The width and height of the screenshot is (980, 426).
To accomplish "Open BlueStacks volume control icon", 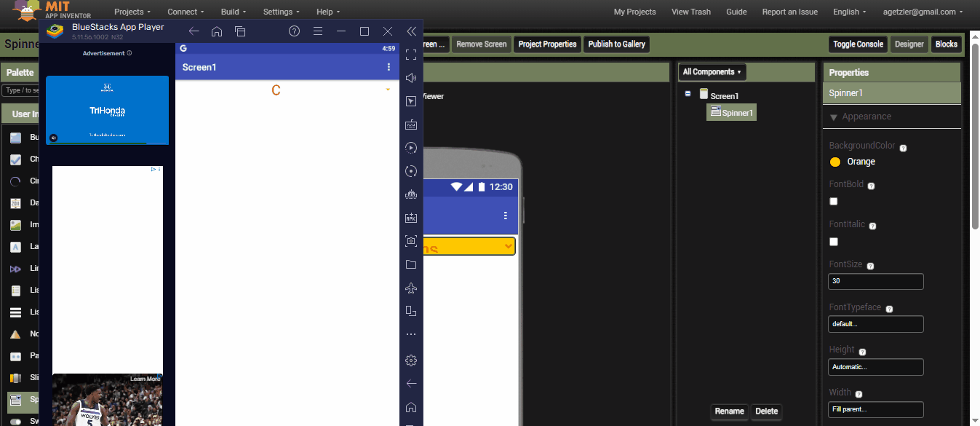I will pyautogui.click(x=411, y=78).
